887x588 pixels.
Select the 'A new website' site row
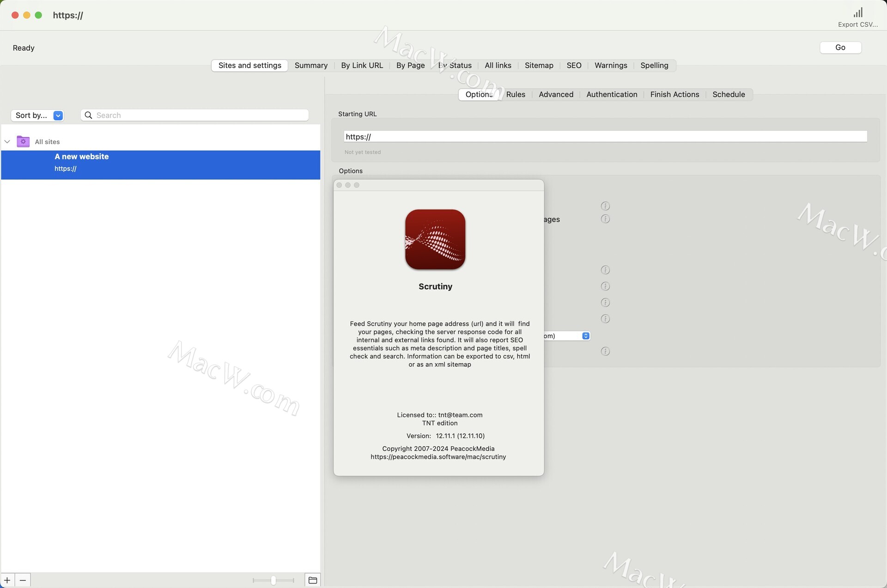point(160,165)
